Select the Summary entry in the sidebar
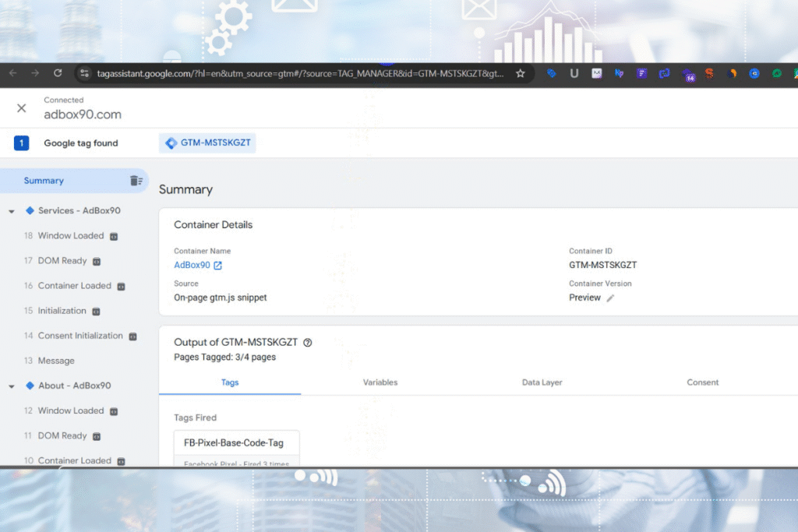The image size is (798, 532). click(44, 180)
